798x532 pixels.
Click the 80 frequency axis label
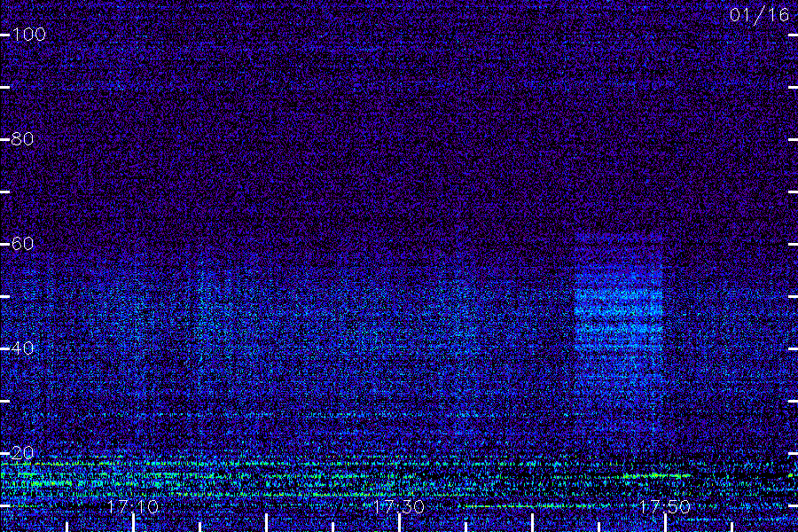(22, 139)
